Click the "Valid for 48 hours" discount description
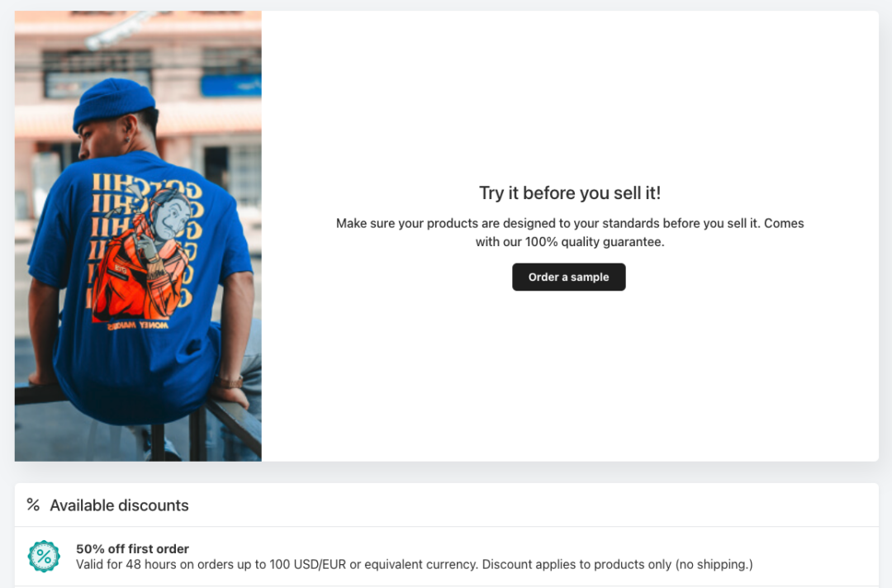 click(x=414, y=565)
